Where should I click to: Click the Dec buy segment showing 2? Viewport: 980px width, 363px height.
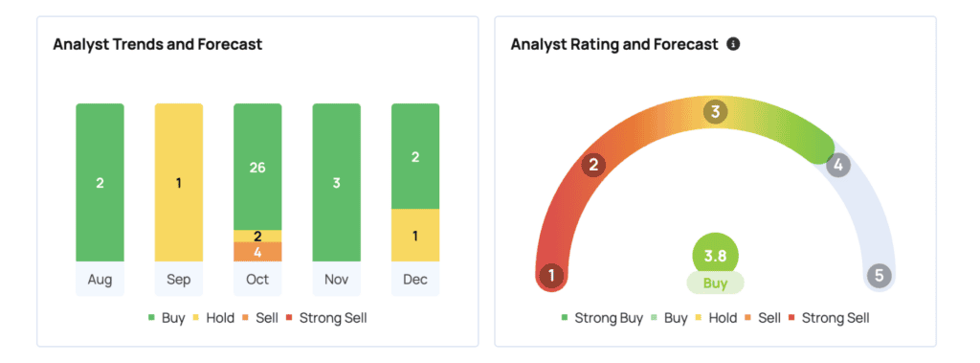pyautogui.click(x=415, y=156)
